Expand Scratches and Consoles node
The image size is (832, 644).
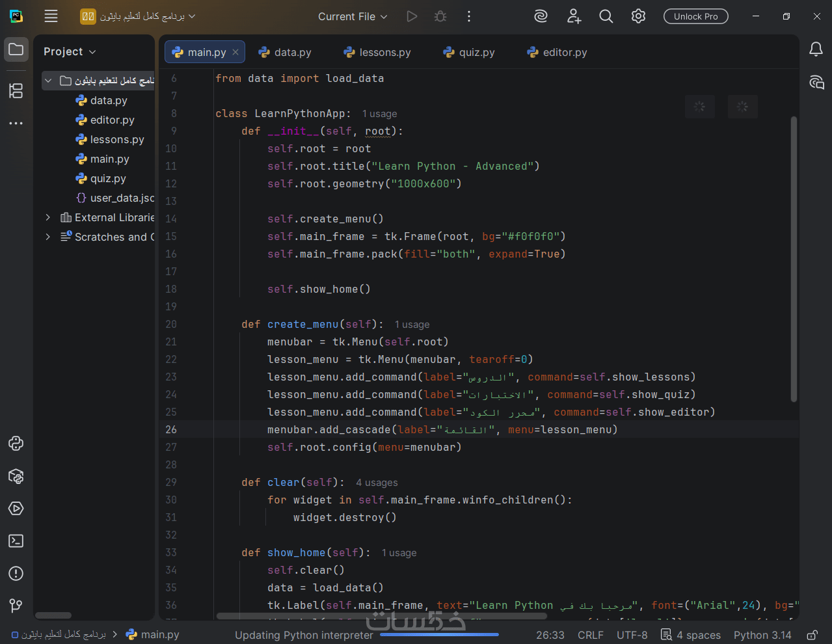click(x=47, y=237)
